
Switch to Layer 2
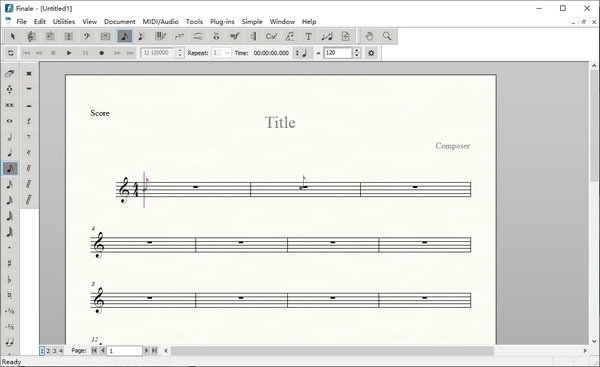coord(48,351)
